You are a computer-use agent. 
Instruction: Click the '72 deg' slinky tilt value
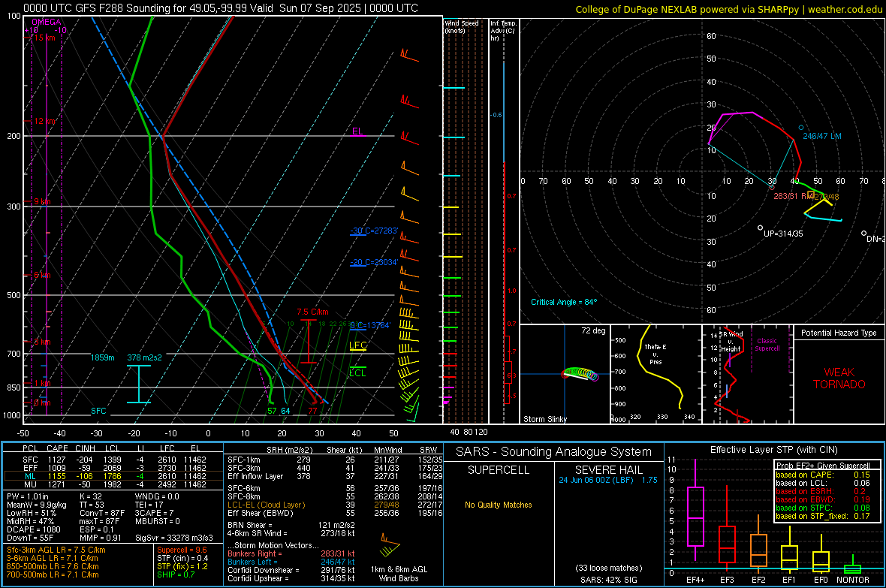593,330
